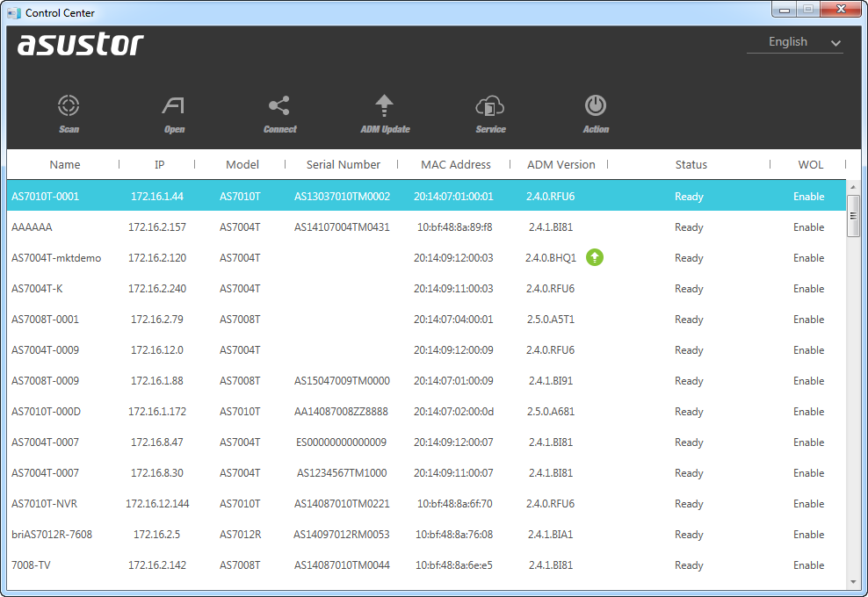
Task: Click serial number AA14087008ZZ8888
Action: click(x=342, y=411)
